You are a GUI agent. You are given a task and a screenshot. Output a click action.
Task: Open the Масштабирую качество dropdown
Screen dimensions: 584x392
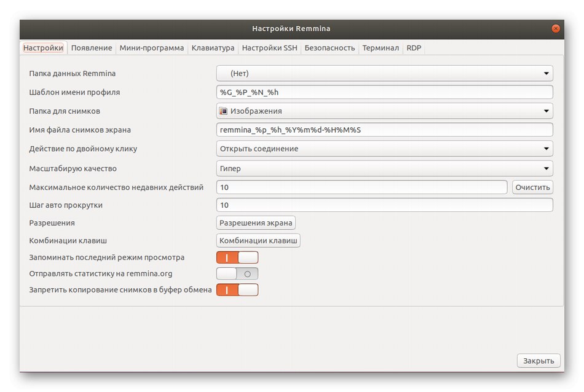point(384,168)
